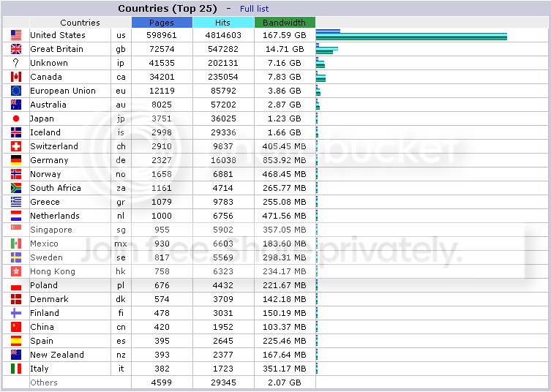
Task: Click the Norway pages value 1658
Action: coord(162,174)
